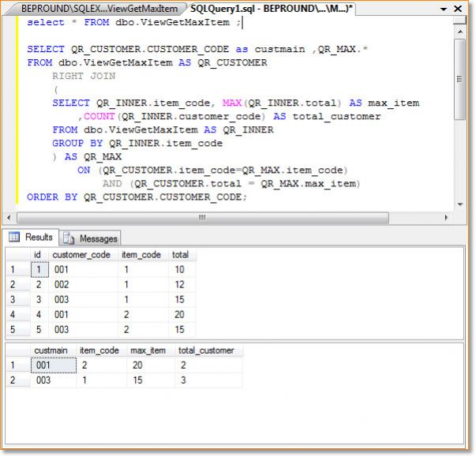The width and height of the screenshot is (476, 457).
Task: Click the horizontal scrollbar left arrow
Action: click(x=9, y=217)
